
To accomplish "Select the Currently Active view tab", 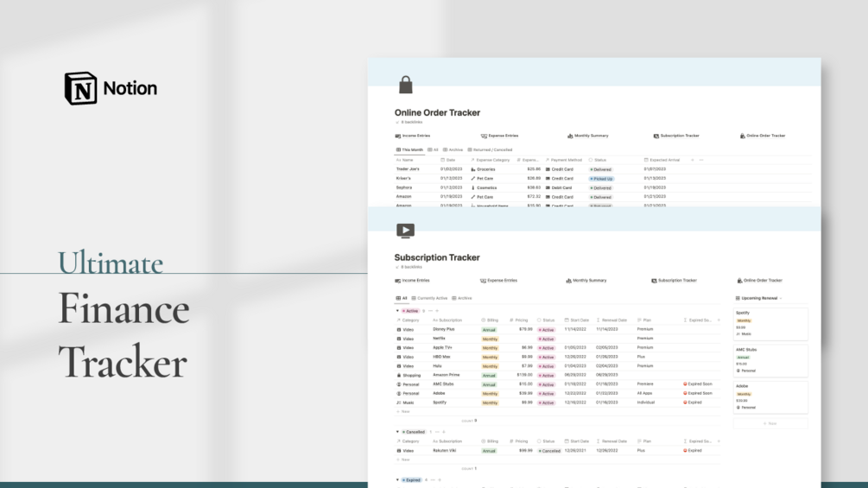I will click(x=429, y=298).
